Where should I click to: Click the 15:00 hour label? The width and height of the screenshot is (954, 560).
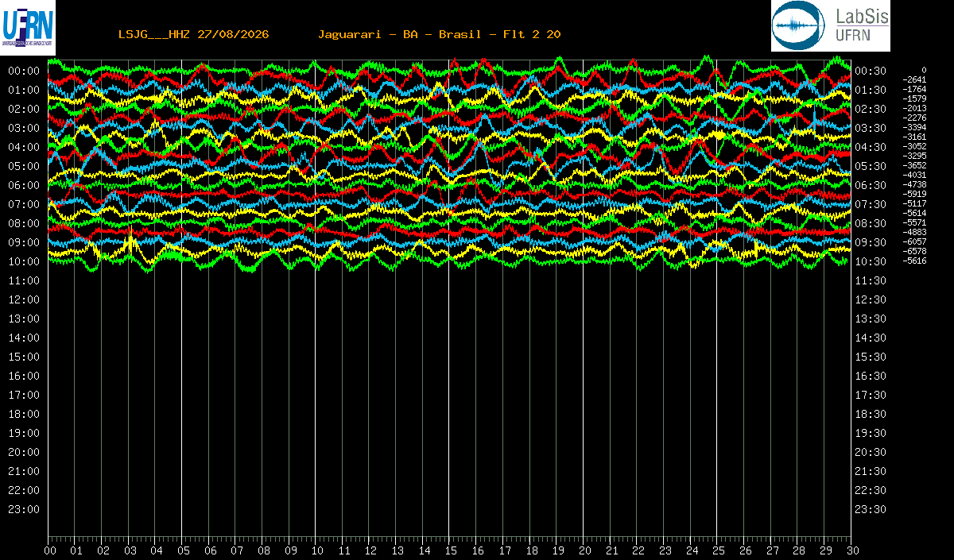[x=24, y=357]
